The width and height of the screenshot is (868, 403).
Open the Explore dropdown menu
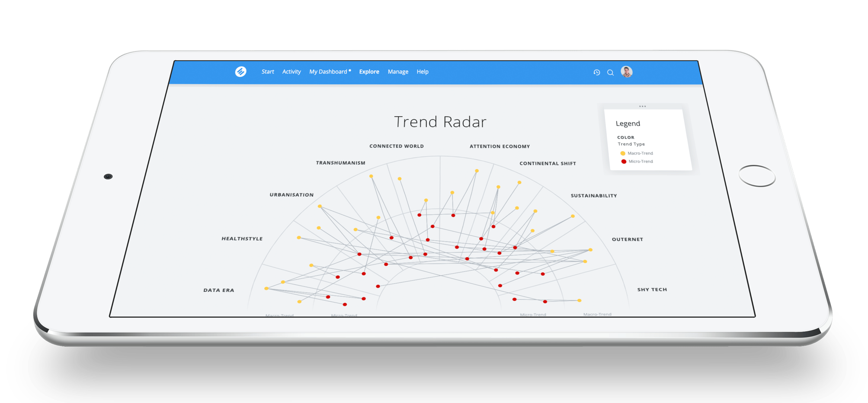[369, 71]
